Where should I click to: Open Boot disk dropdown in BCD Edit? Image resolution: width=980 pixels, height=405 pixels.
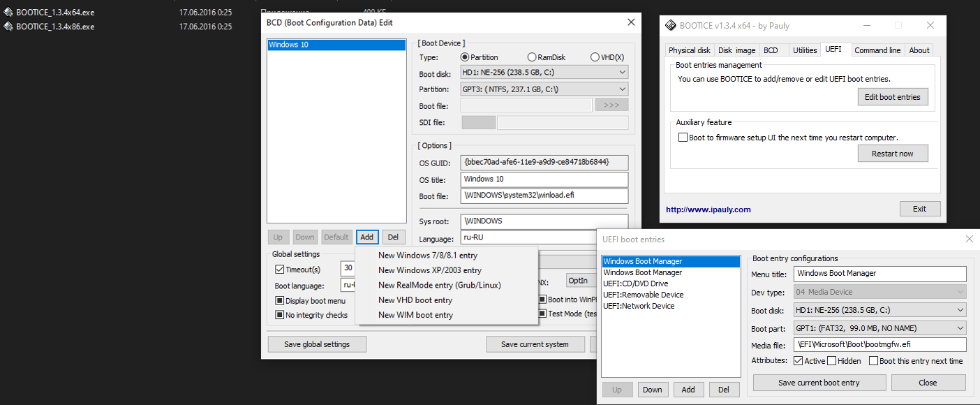(x=544, y=73)
